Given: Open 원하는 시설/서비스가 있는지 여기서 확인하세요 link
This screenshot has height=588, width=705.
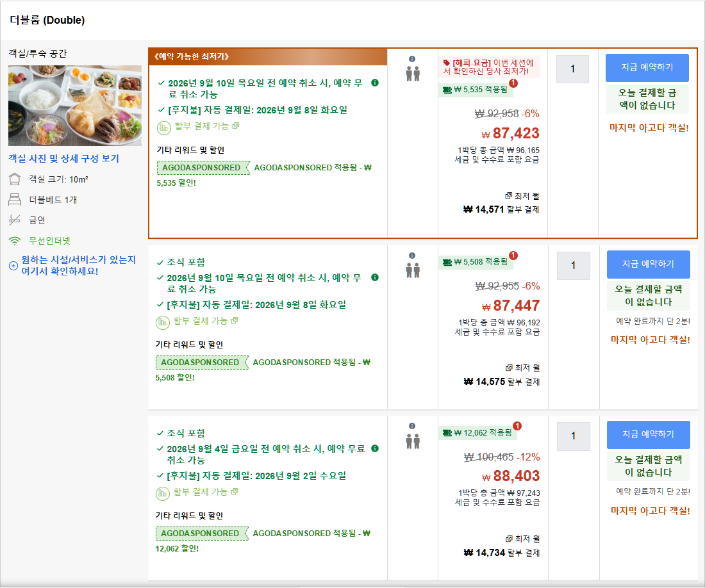Looking at the screenshot, I should (x=79, y=265).
